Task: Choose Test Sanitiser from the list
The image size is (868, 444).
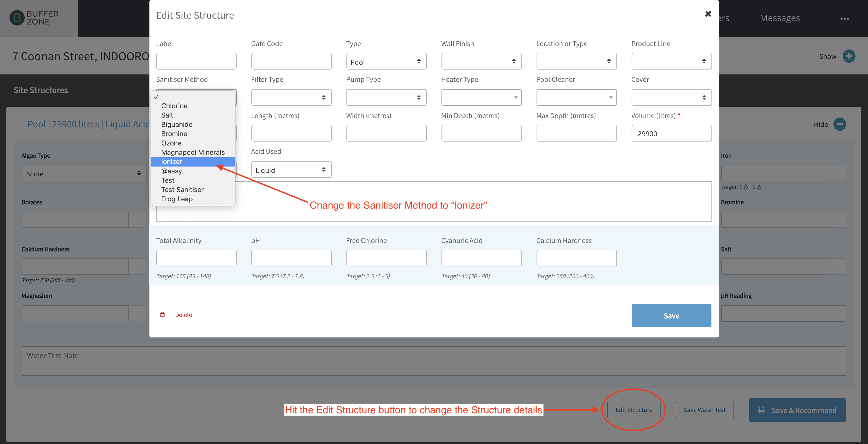Action: tap(193, 190)
